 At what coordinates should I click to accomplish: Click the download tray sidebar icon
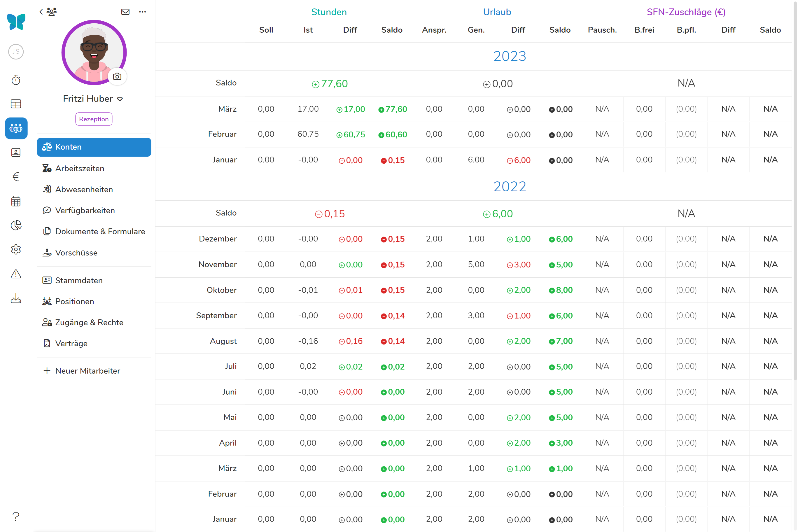[16, 299]
